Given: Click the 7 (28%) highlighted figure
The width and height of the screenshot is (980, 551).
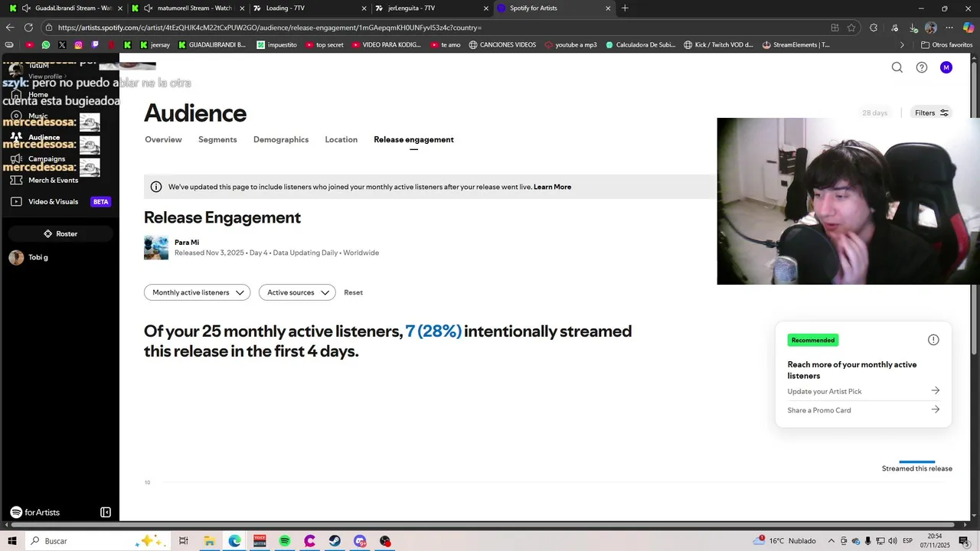Looking at the screenshot, I should pyautogui.click(x=433, y=331).
